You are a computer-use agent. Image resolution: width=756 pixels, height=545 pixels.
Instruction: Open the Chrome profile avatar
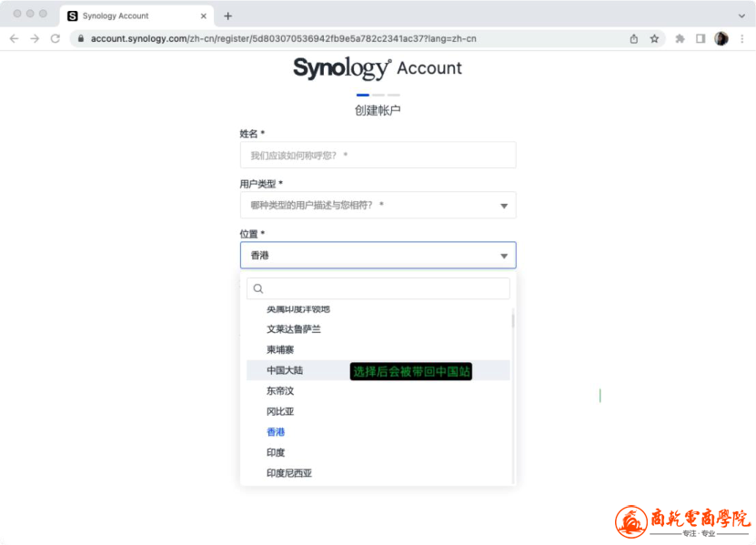coord(721,38)
